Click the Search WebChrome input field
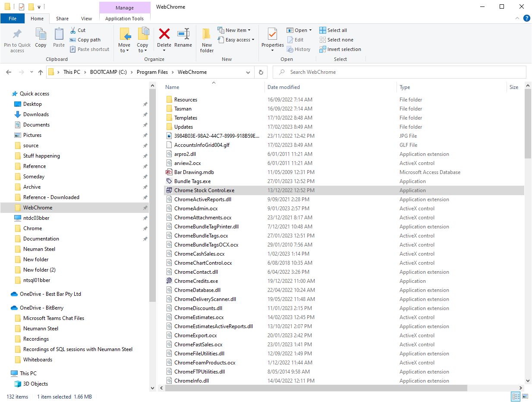532x402 pixels. pyautogui.click(x=400, y=72)
